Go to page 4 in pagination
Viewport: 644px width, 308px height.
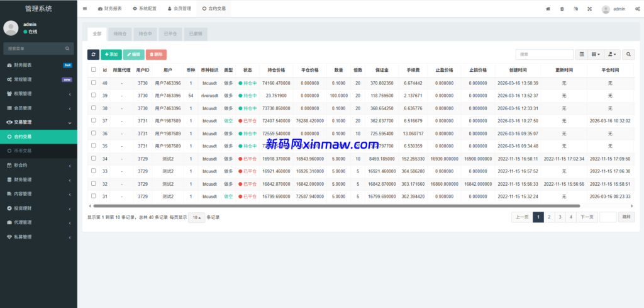pos(570,217)
